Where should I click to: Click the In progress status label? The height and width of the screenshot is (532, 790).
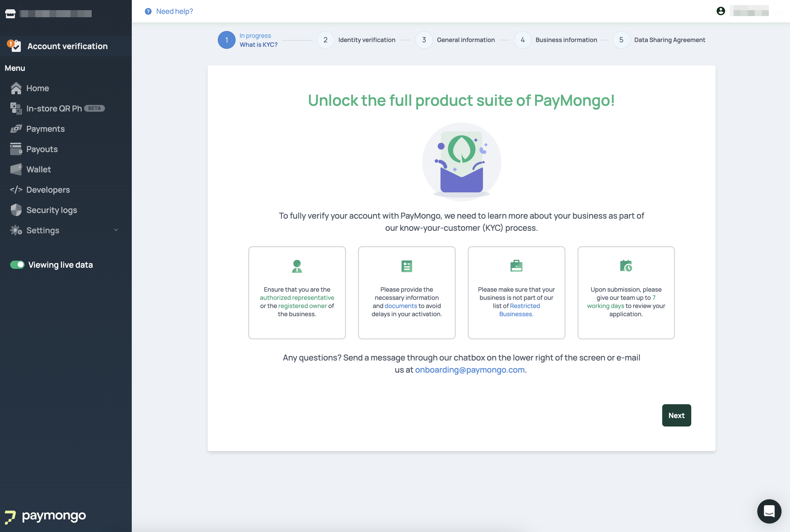(x=255, y=36)
